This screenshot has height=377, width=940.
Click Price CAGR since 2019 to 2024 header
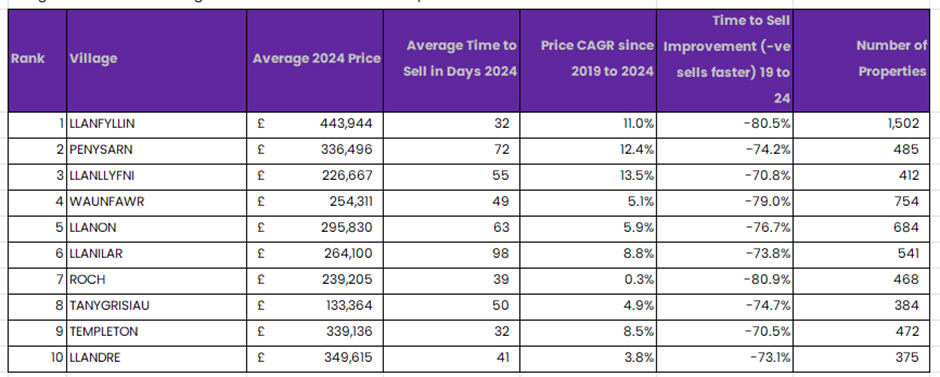(588, 61)
